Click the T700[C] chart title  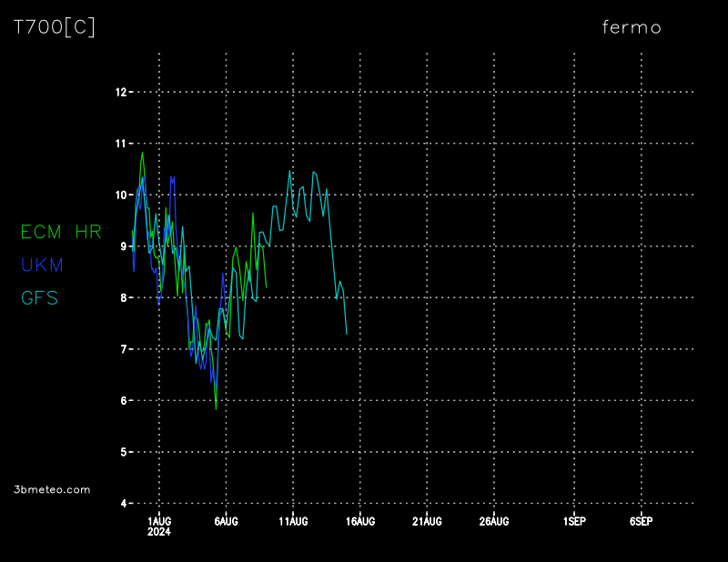click(54, 27)
